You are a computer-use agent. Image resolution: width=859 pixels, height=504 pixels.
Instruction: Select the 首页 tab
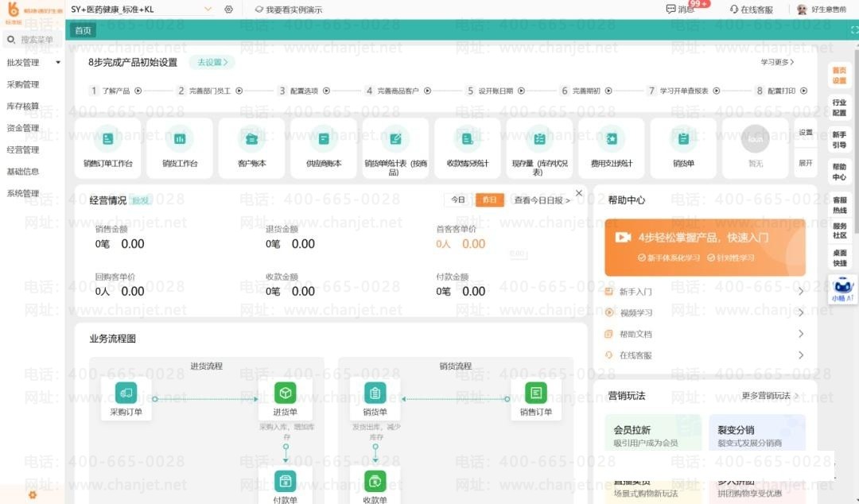coord(84,31)
